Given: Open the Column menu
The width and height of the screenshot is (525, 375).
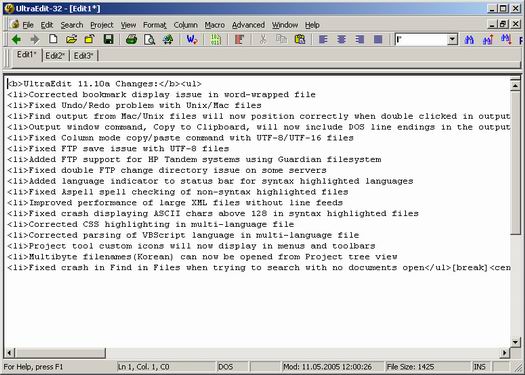Looking at the screenshot, I should pyautogui.click(x=185, y=25).
